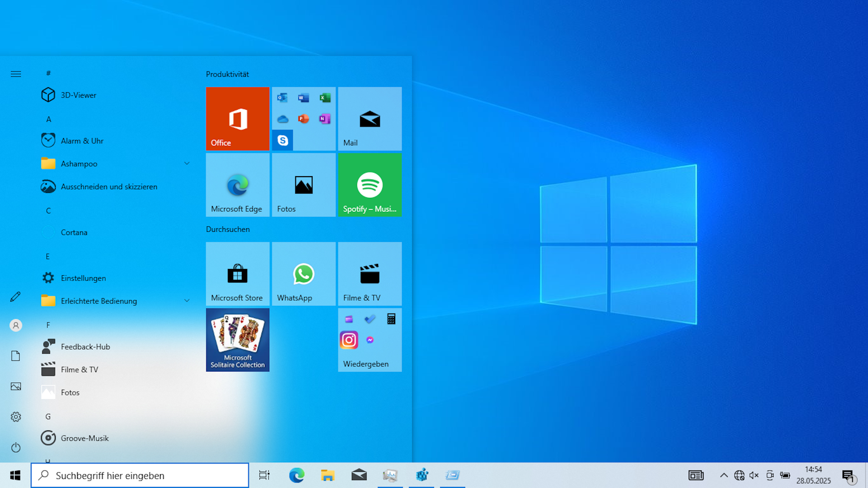The image size is (868, 488).
Task: Click the muted speaker tray icon
Action: click(754, 475)
